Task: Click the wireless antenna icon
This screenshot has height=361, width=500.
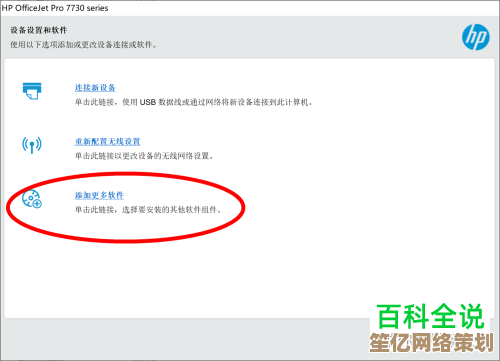Action: click(x=32, y=145)
